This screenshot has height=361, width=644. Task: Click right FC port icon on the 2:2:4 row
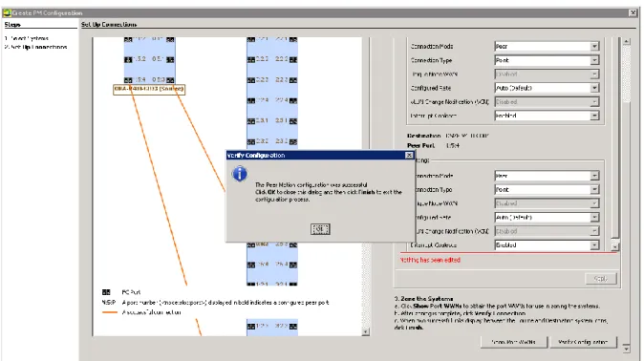click(292, 100)
